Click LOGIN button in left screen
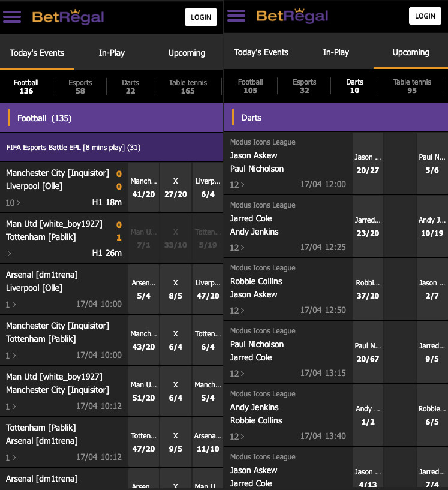 (x=201, y=17)
